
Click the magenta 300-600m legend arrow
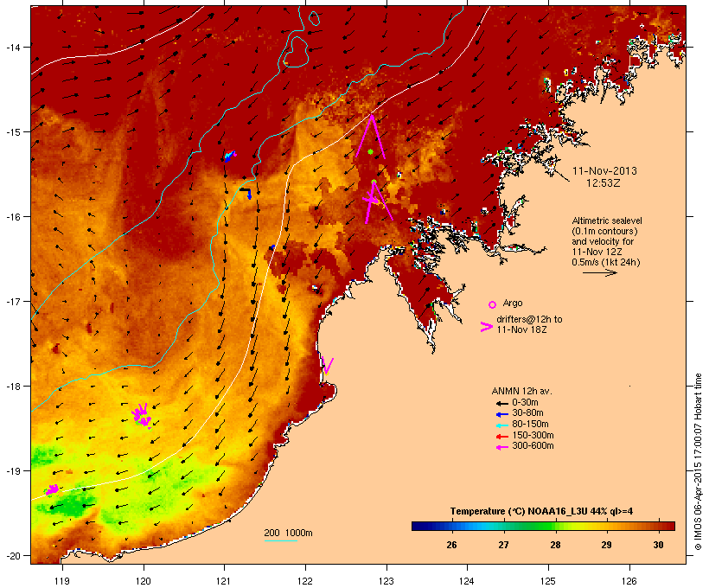tap(502, 447)
